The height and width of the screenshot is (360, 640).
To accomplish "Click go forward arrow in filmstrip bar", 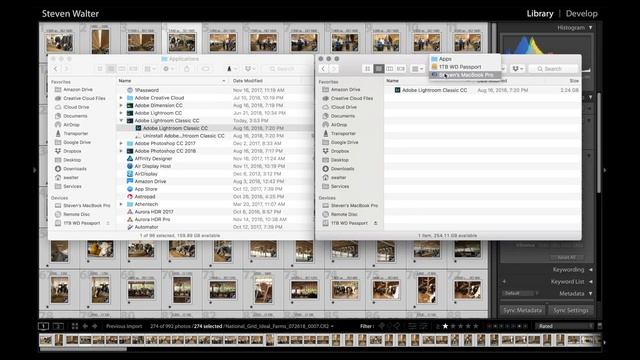I will point(95,326).
